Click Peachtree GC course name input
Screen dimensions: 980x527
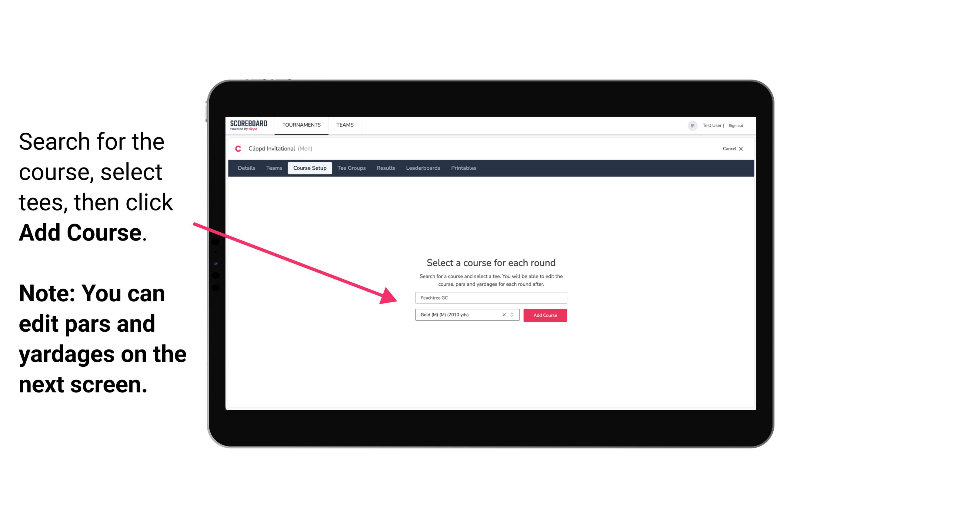490,297
